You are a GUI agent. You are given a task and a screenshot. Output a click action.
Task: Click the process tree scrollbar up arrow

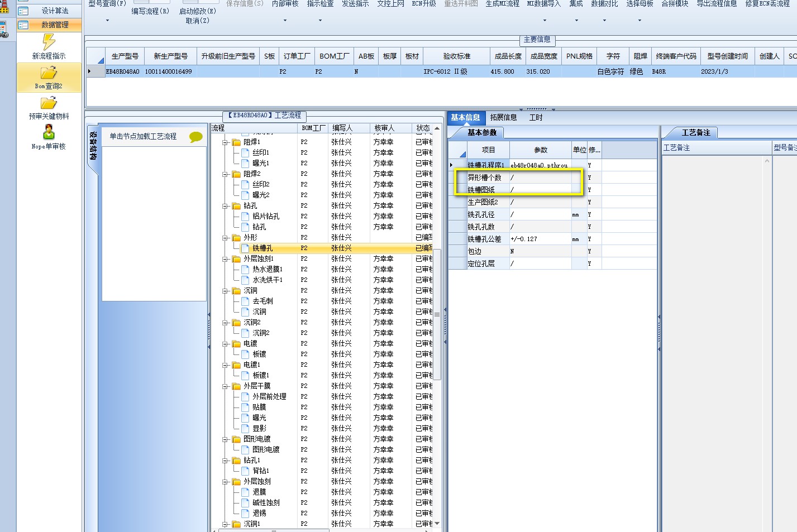[x=437, y=128]
